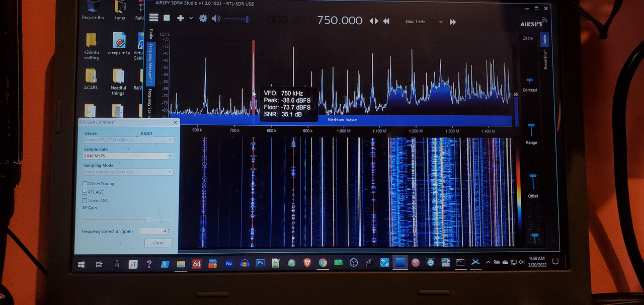
Task: Select the Audio side tab
Action: tap(544, 40)
